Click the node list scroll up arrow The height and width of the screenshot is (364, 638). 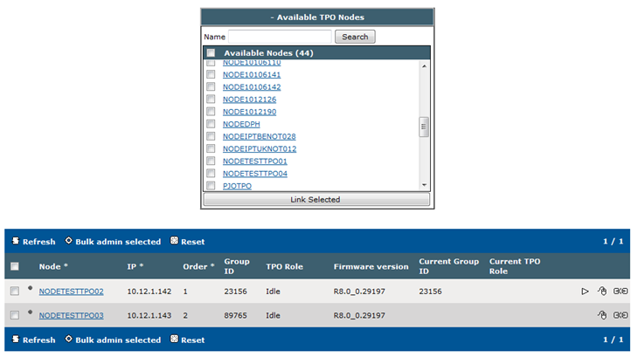coord(424,65)
